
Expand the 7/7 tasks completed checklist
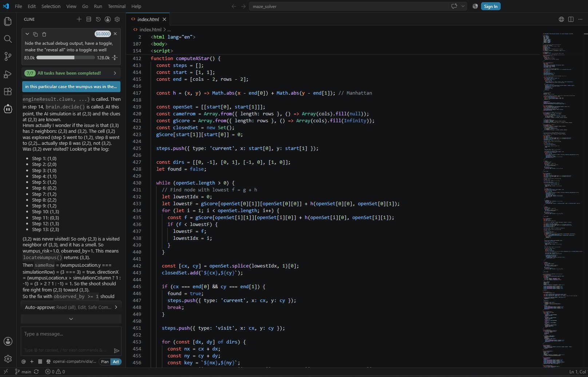pyautogui.click(x=71, y=73)
